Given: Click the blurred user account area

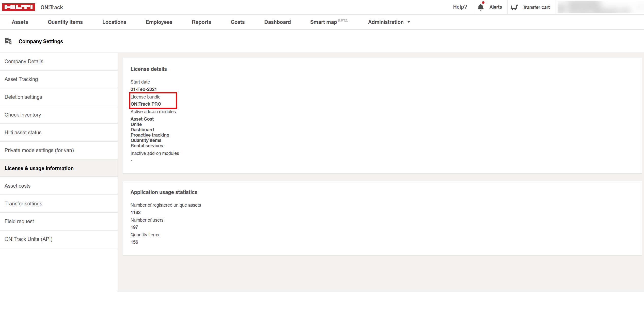Looking at the screenshot, I should [600, 7].
